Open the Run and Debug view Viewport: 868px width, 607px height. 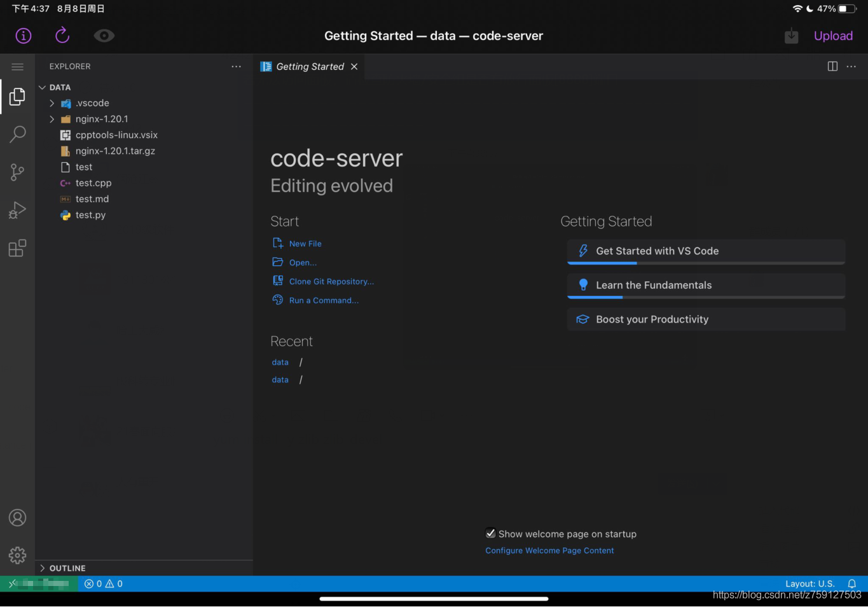pyautogui.click(x=18, y=210)
